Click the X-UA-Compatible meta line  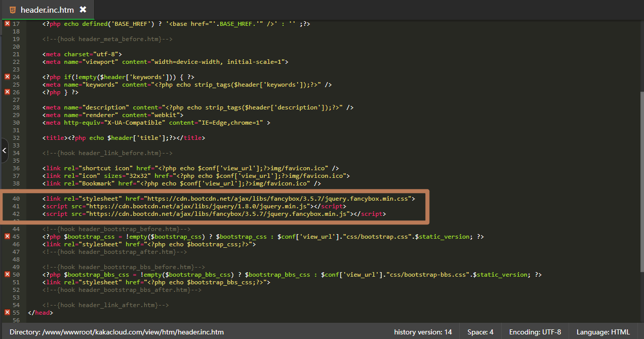pos(156,123)
